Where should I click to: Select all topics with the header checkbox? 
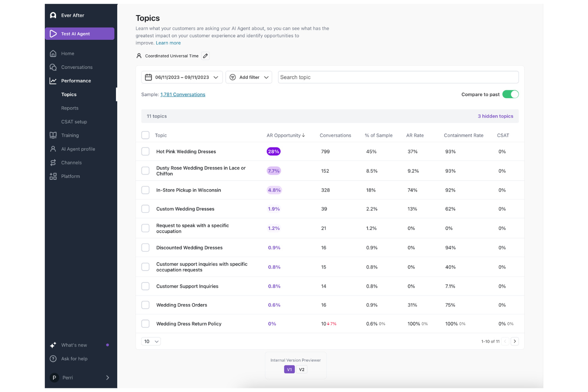tap(145, 135)
